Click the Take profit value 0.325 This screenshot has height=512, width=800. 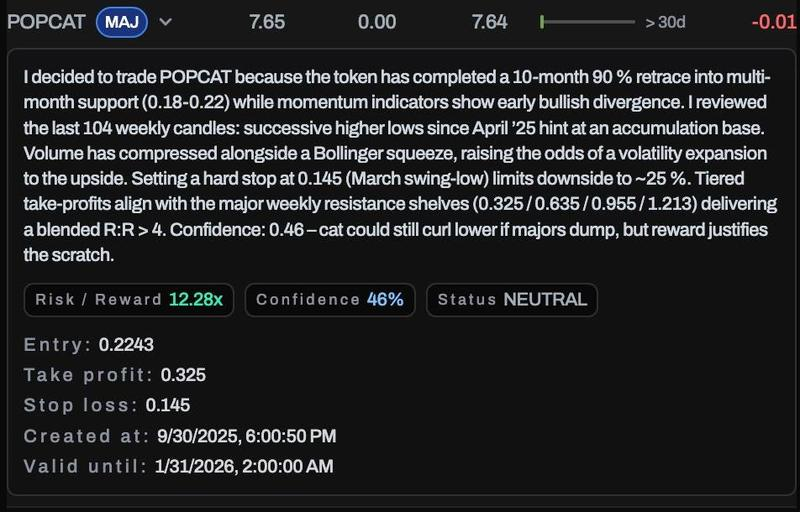(183, 375)
